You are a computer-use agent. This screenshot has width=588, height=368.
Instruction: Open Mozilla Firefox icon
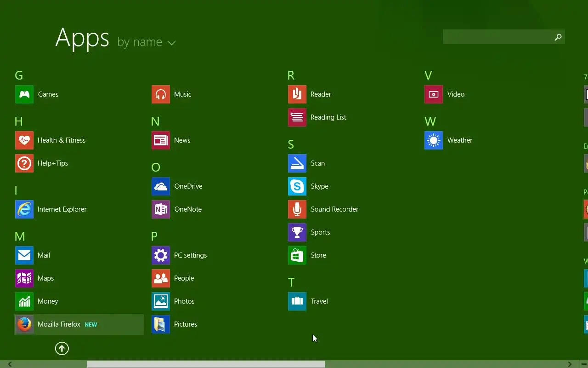coord(24,324)
